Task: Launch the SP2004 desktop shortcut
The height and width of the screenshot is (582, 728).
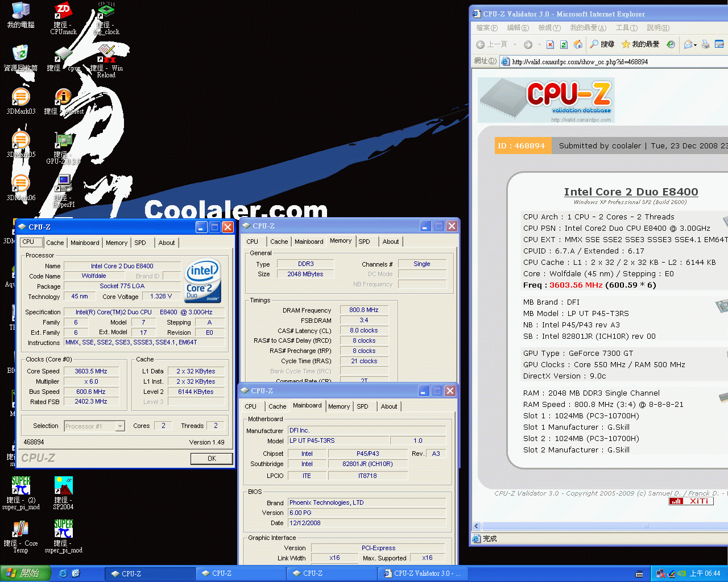Action: (63, 493)
